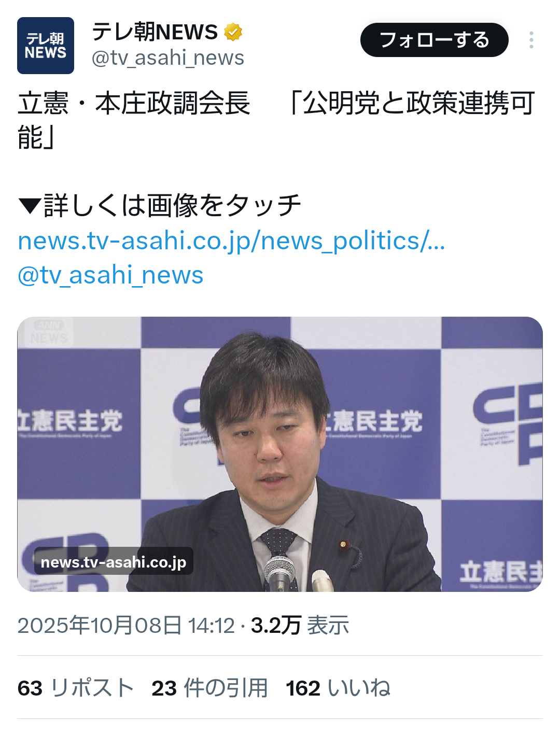Click the gold verified badge icon

pyautogui.click(x=233, y=32)
